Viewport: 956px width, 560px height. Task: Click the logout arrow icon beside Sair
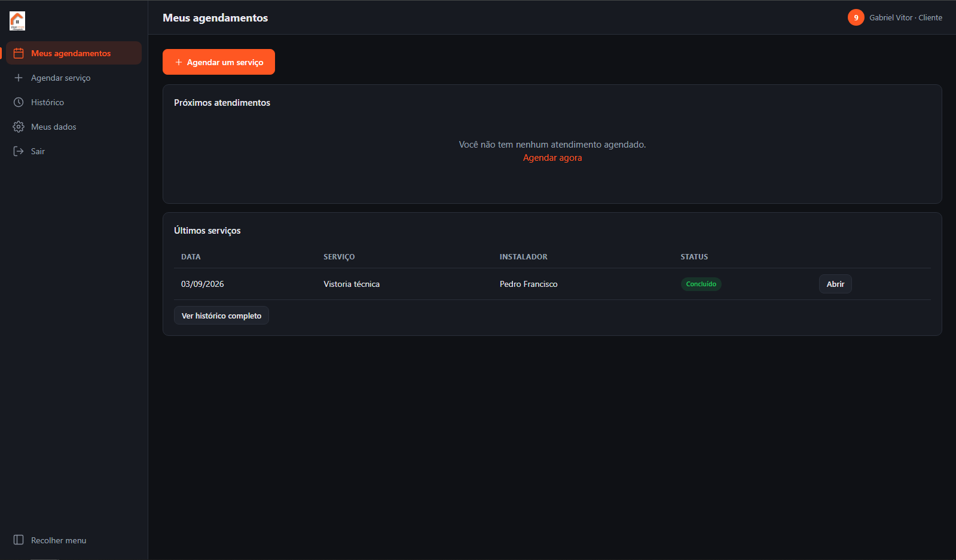(x=19, y=151)
